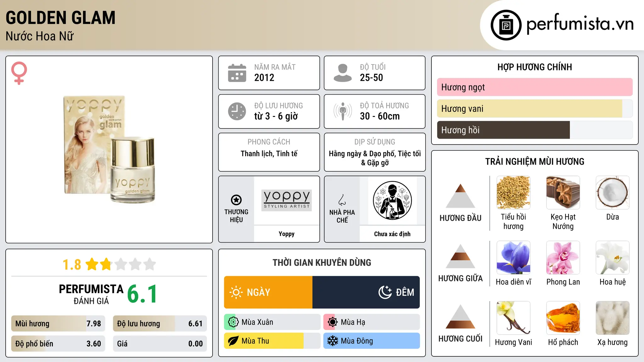
Task: Click the Yoppy brand name link
Action: 286,234
